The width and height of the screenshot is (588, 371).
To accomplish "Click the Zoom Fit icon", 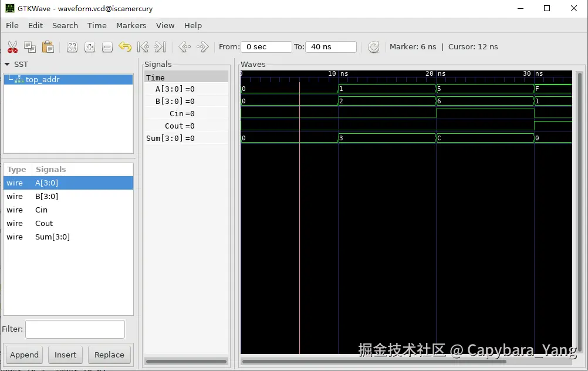I will coord(72,47).
